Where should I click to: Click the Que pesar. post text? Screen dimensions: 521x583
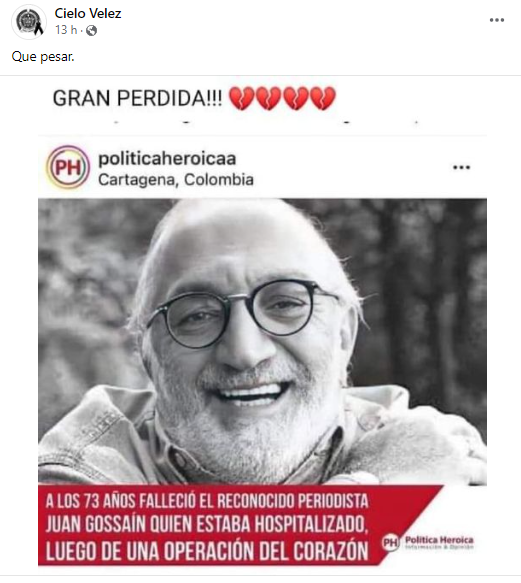[43, 57]
